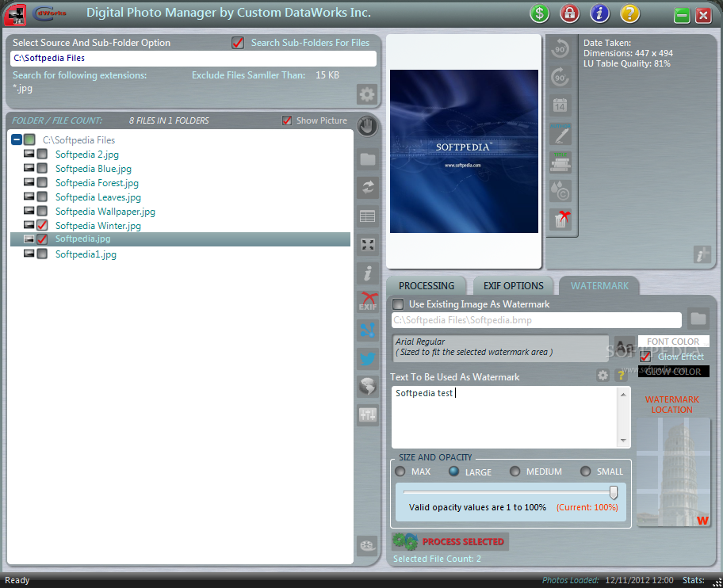The width and height of the screenshot is (723, 588).
Task: Click the delete photo trash icon
Action: pyautogui.click(x=560, y=219)
